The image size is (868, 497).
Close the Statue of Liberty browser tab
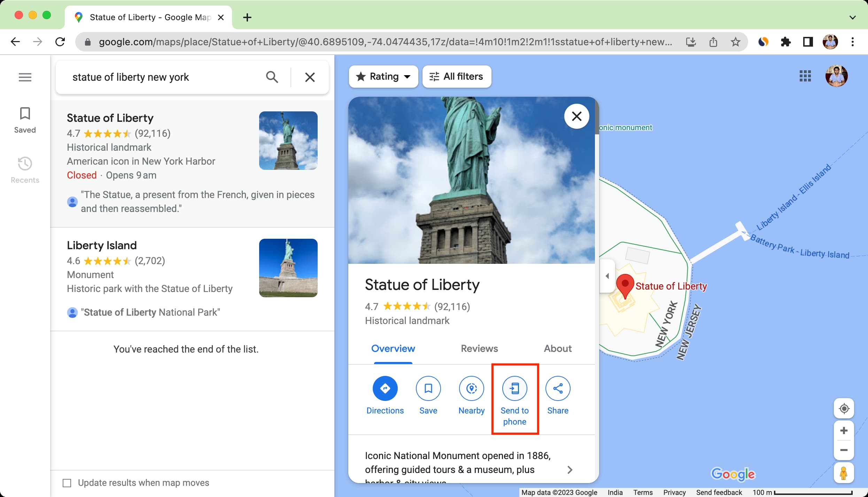(x=220, y=17)
